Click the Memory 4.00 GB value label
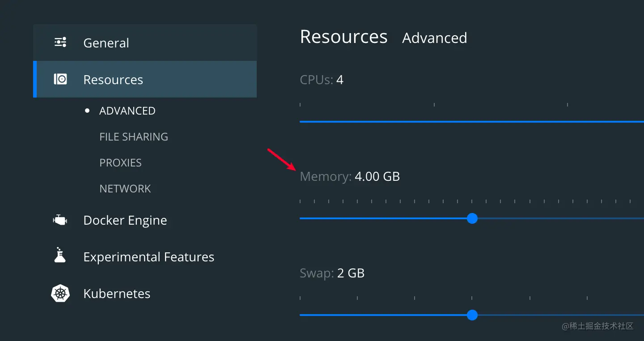The height and width of the screenshot is (341, 644). pos(377,176)
